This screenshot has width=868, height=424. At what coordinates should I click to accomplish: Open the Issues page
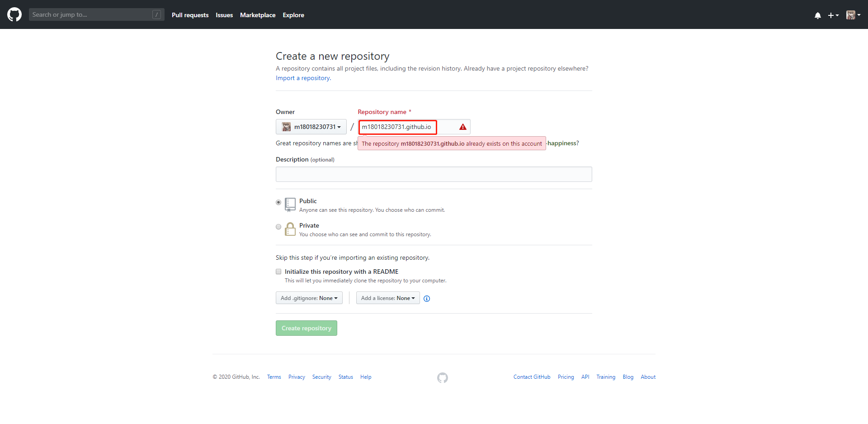coord(224,15)
